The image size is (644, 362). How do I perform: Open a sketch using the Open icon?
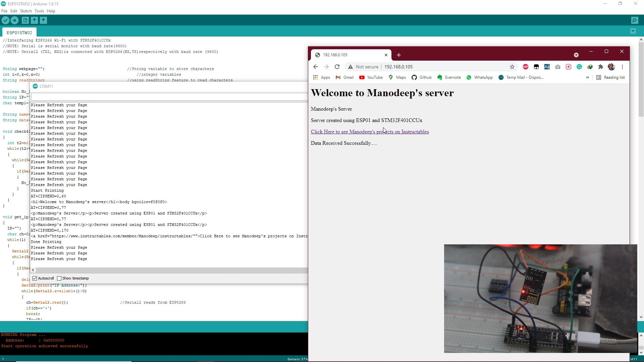point(34,20)
